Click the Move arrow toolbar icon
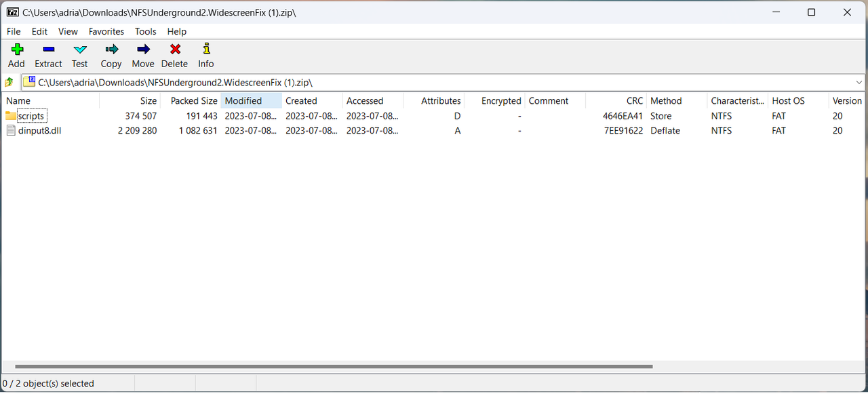This screenshot has height=394, width=868. (143, 49)
